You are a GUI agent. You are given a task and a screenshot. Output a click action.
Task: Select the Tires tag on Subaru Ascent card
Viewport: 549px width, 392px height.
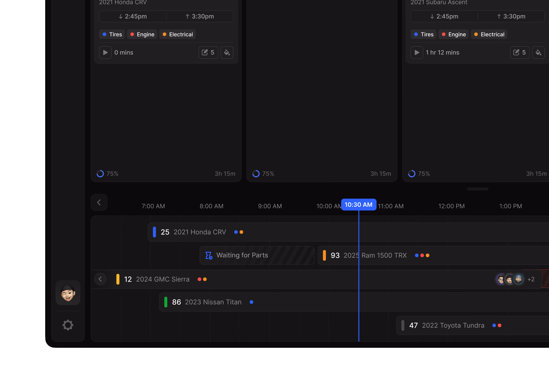point(424,34)
